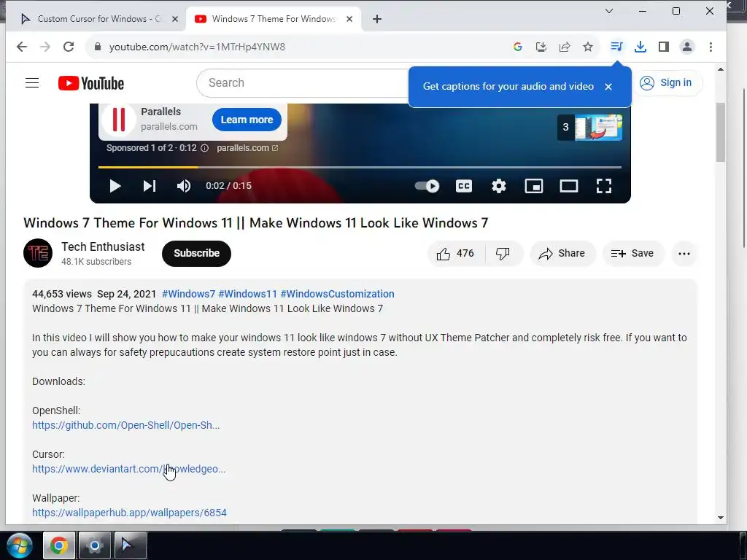Open site info lock icon
Viewport: 747px width, 560px height.
98,47
